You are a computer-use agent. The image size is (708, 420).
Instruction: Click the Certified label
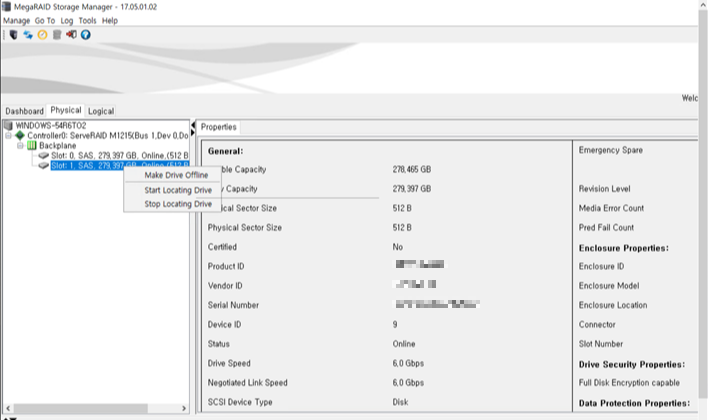222,247
